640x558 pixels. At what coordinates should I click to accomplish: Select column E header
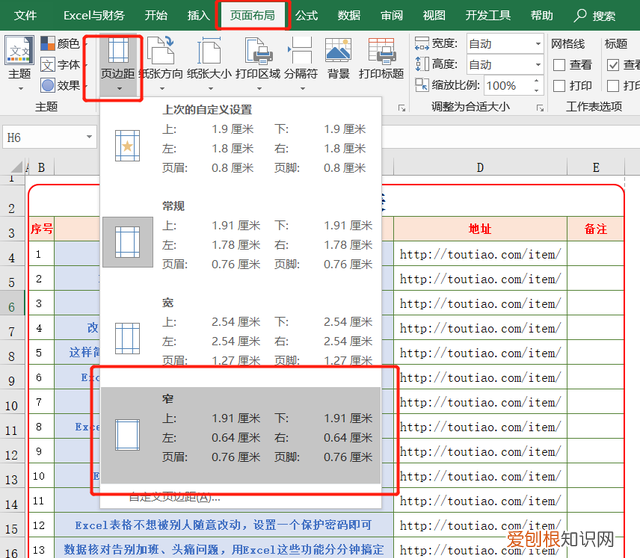click(596, 168)
